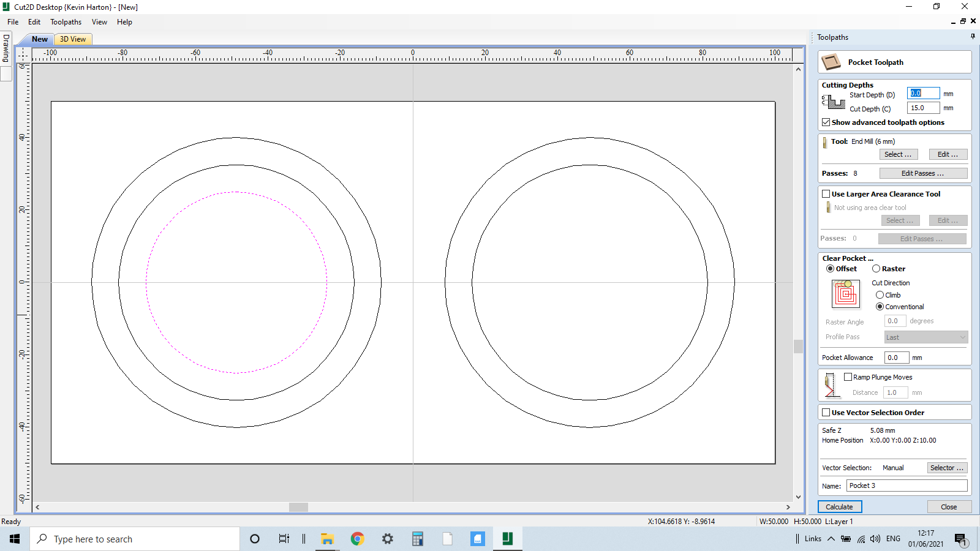Choose Conventional cut direction
This screenshot has width=980, height=551.
coord(880,307)
